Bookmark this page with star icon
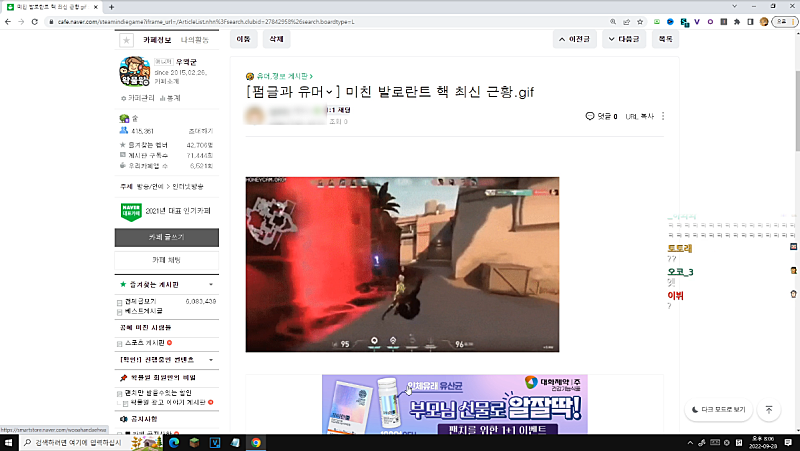The image size is (800, 451). [640, 22]
